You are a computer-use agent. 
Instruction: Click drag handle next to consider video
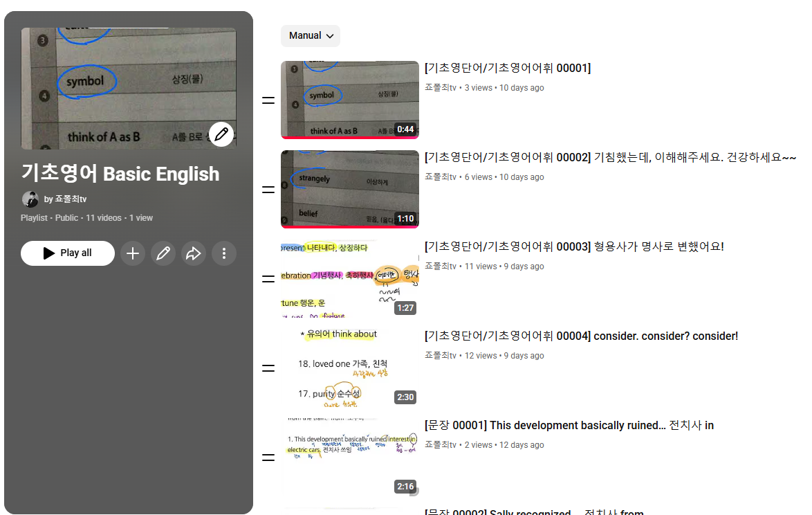point(268,368)
